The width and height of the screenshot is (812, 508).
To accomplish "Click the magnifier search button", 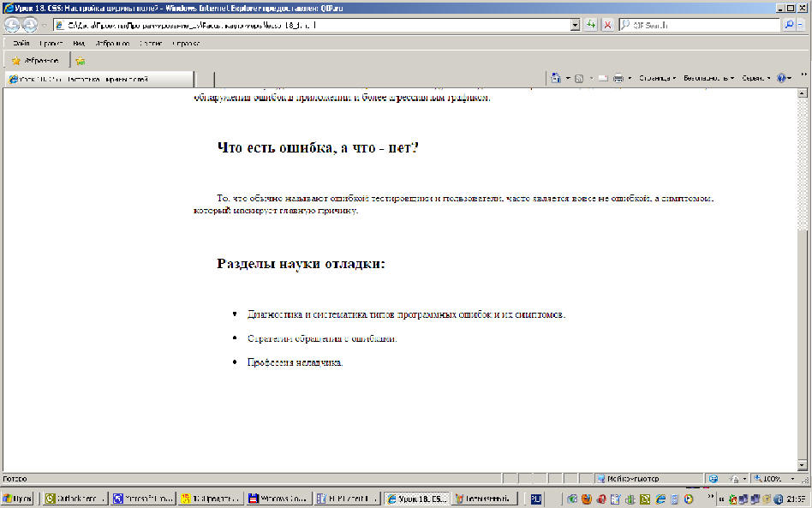I will (789, 26).
